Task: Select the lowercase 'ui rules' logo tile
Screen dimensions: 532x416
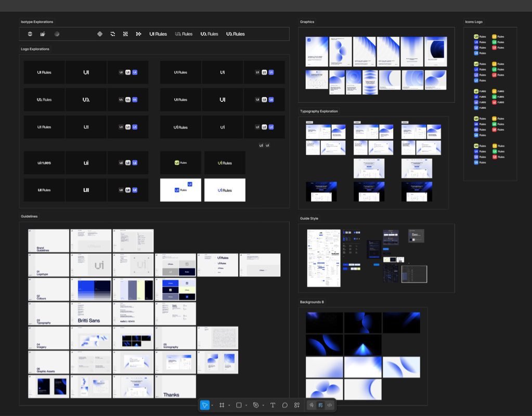Action: [44, 163]
